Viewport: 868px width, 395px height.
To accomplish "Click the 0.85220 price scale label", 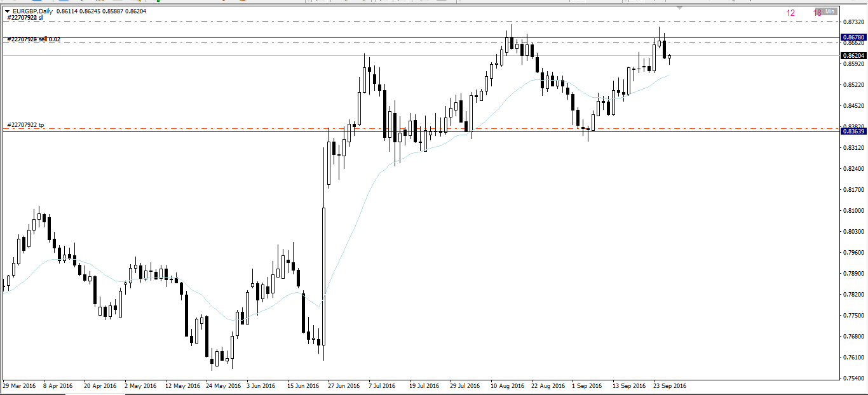I will click(x=853, y=85).
